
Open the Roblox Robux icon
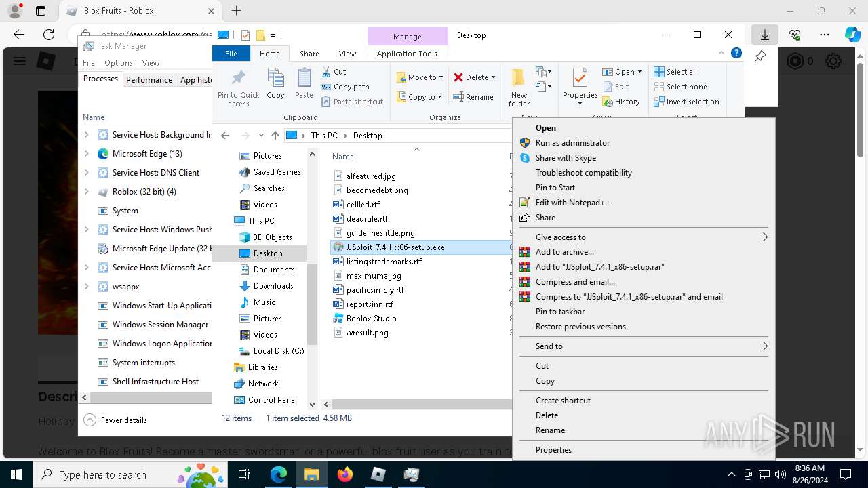pos(795,62)
